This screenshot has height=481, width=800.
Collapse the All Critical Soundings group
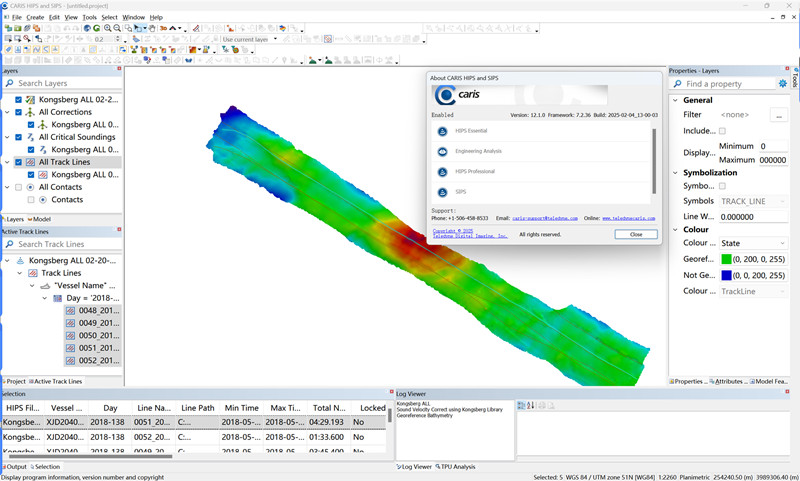click(x=7, y=137)
